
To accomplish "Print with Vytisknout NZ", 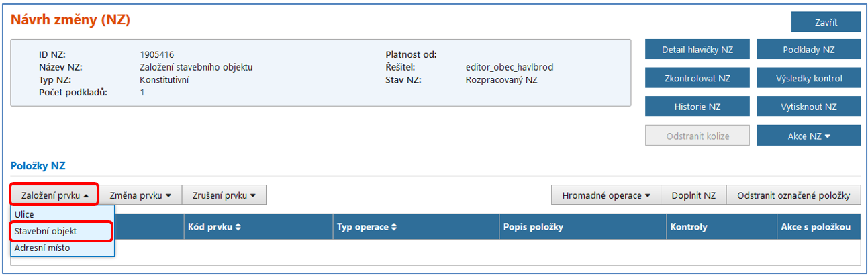I will point(808,107).
